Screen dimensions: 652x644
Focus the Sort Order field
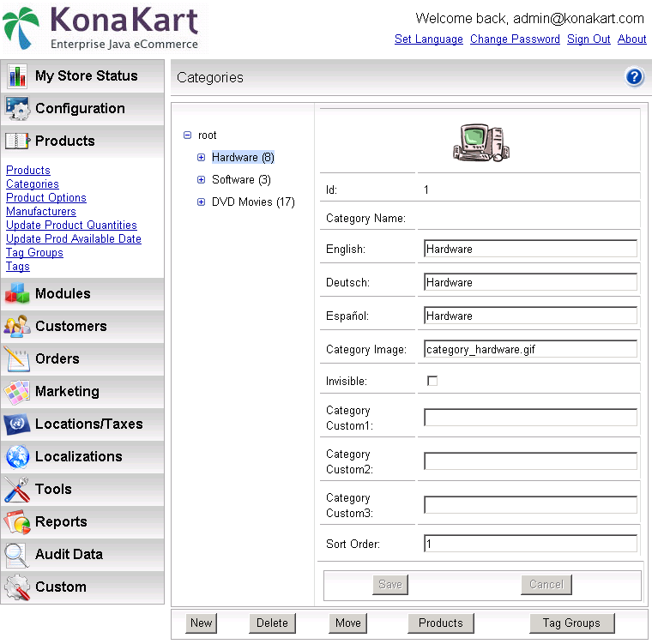[x=530, y=544]
